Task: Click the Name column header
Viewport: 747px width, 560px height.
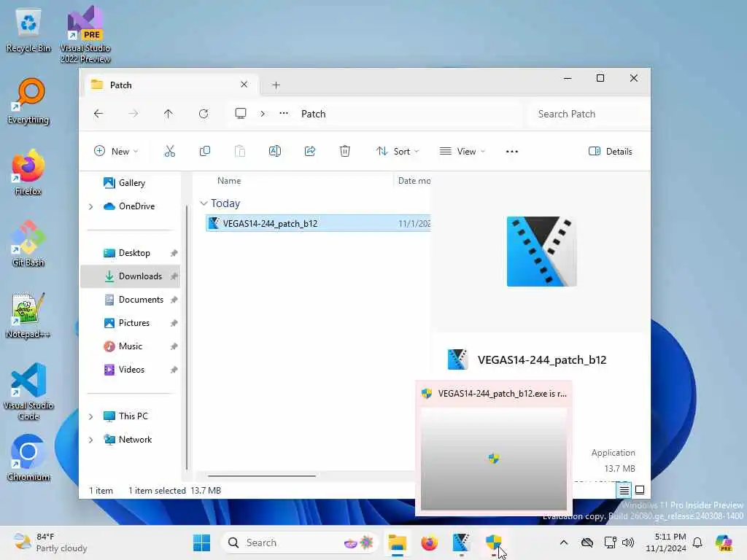Action: click(x=229, y=181)
